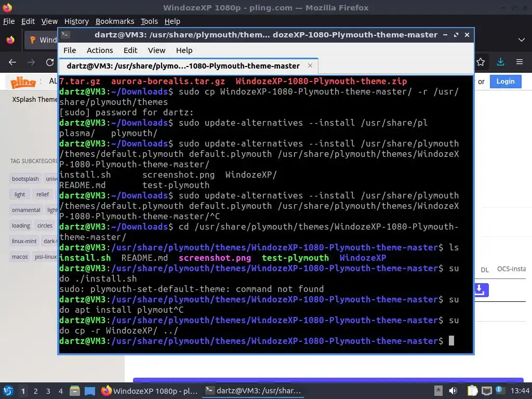The height and width of the screenshot is (399, 532).
Task: Open Firefox History menu
Action: coord(76,21)
